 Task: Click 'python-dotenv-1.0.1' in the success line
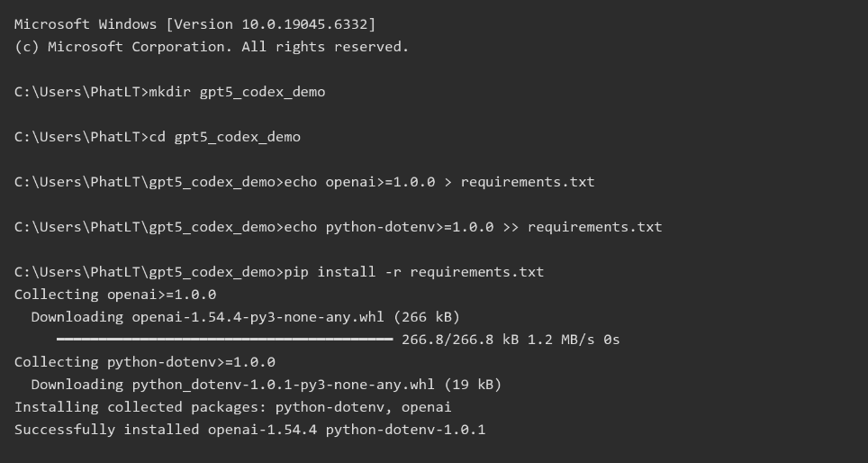coord(405,430)
